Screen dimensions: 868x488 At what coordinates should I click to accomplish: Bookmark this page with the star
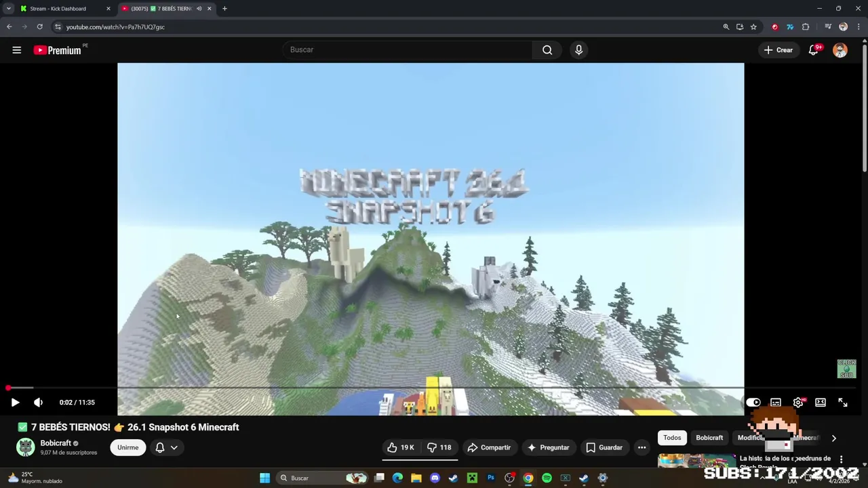[753, 27]
